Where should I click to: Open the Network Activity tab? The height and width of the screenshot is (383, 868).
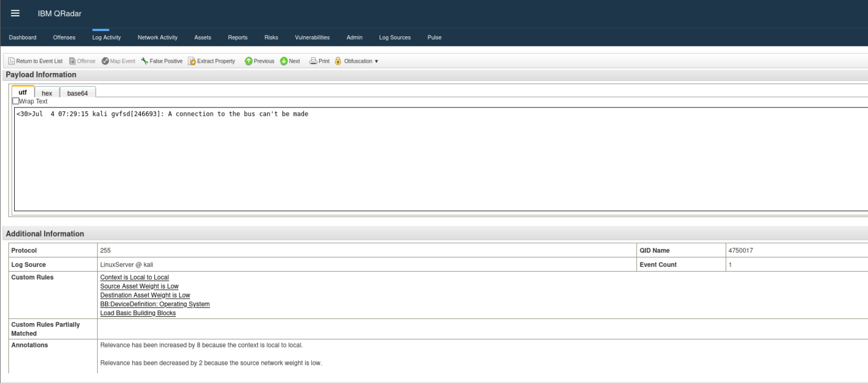[158, 37]
